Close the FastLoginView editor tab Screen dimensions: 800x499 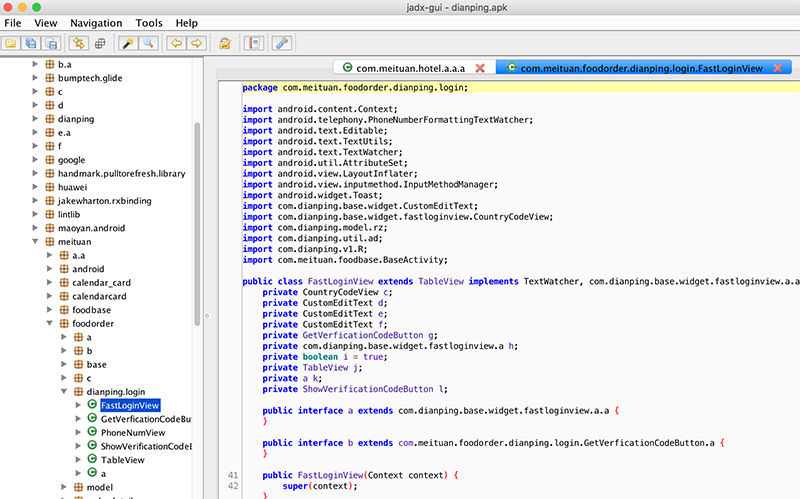coord(778,68)
